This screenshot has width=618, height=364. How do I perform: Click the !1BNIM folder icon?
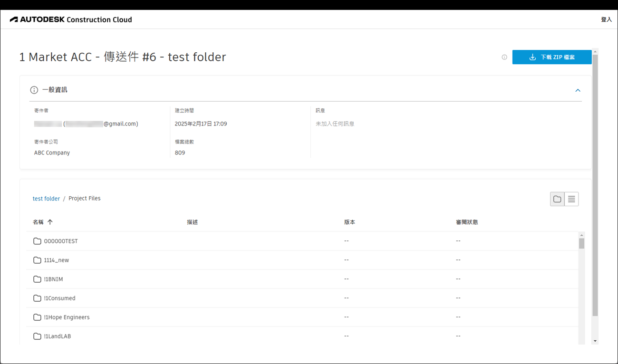pos(37,279)
